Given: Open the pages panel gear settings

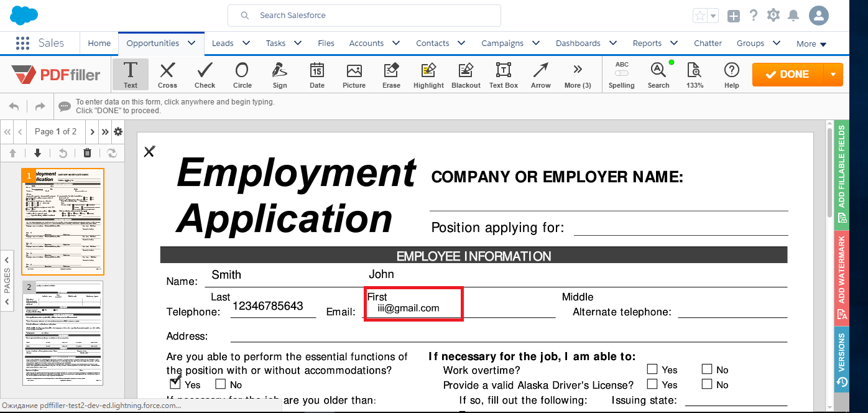Looking at the screenshot, I should (118, 132).
